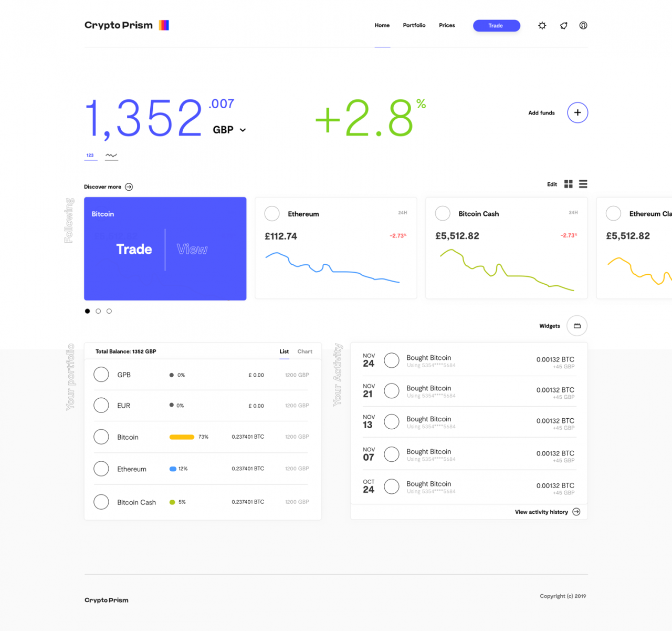The image size is (672, 631).
Task: Click the Crypto Prism header wordmark
Action: point(119,25)
